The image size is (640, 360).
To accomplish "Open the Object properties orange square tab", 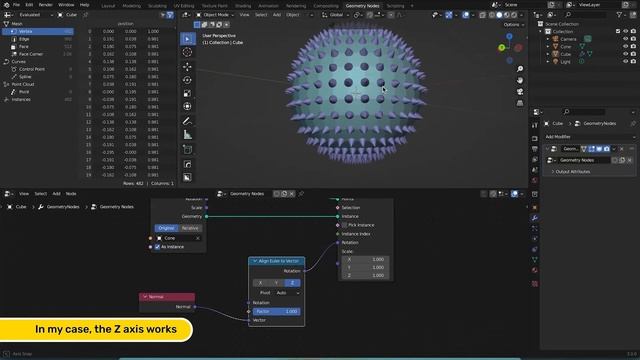I will [x=535, y=207].
